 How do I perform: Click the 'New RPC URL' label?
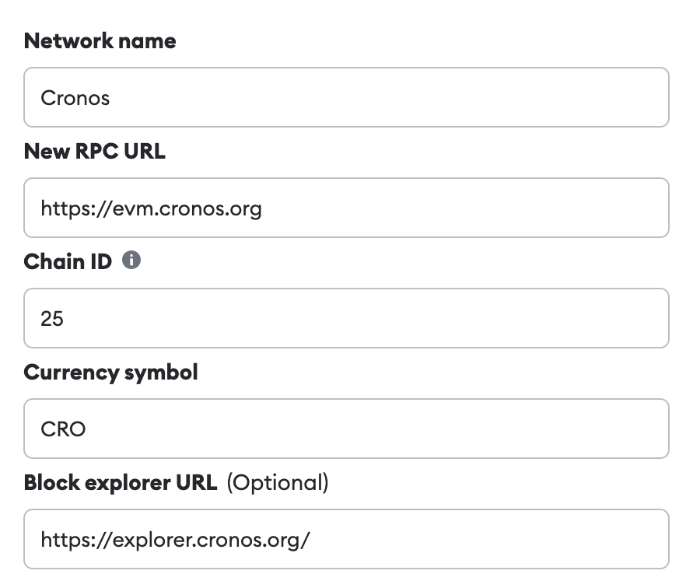click(94, 151)
